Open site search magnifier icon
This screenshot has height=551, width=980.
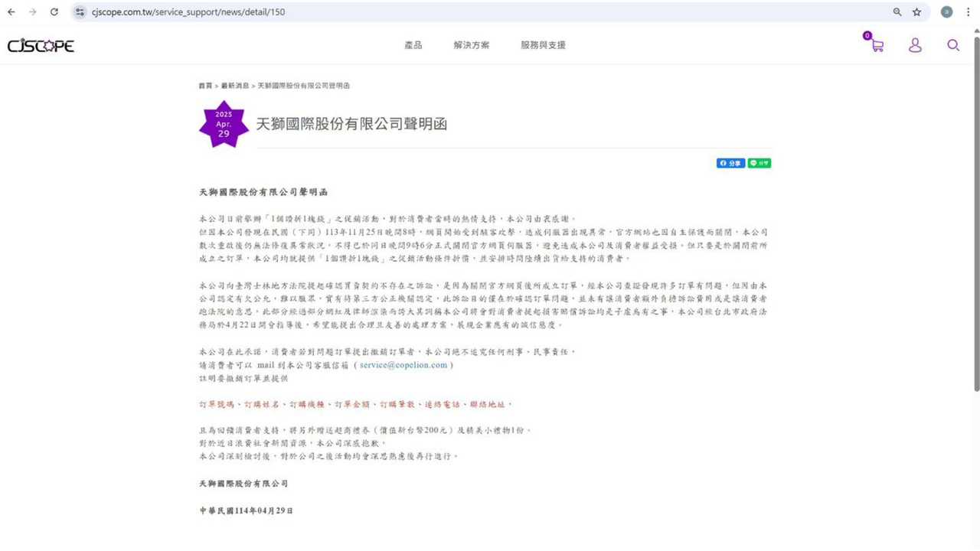tap(953, 45)
